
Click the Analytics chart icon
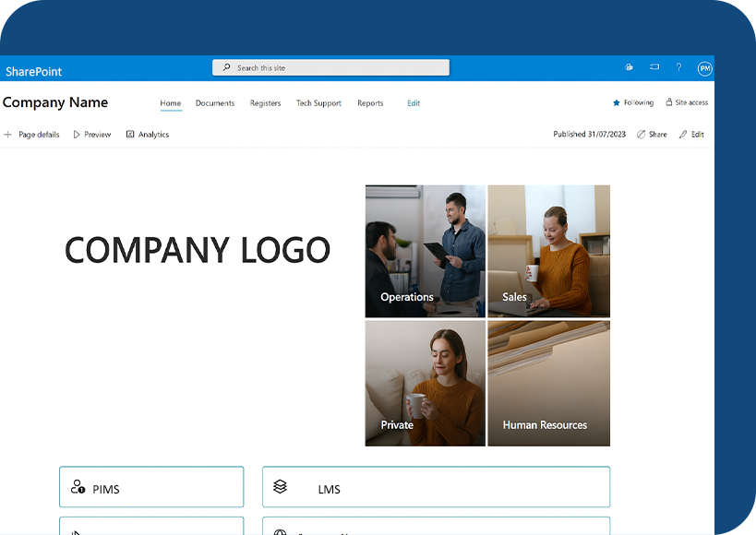tap(130, 135)
